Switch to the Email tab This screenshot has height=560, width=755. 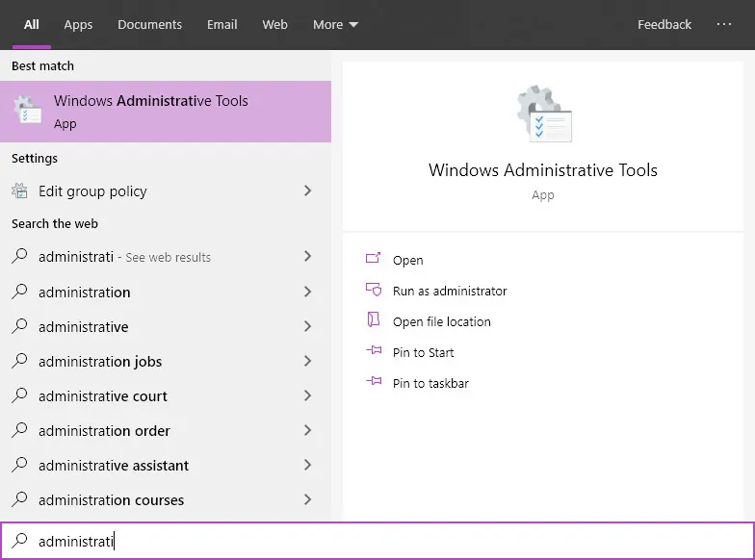pyautogui.click(x=221, y=25)
